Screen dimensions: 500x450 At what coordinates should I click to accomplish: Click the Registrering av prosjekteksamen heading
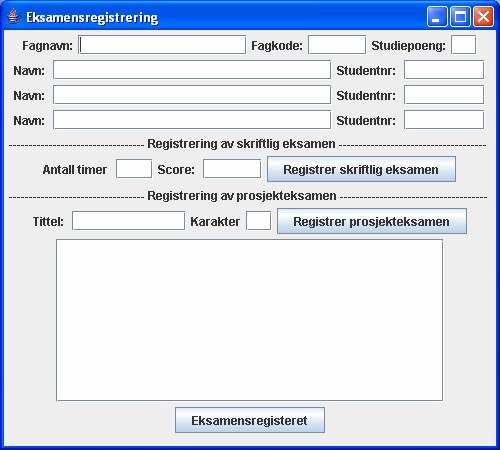[242, 196]
